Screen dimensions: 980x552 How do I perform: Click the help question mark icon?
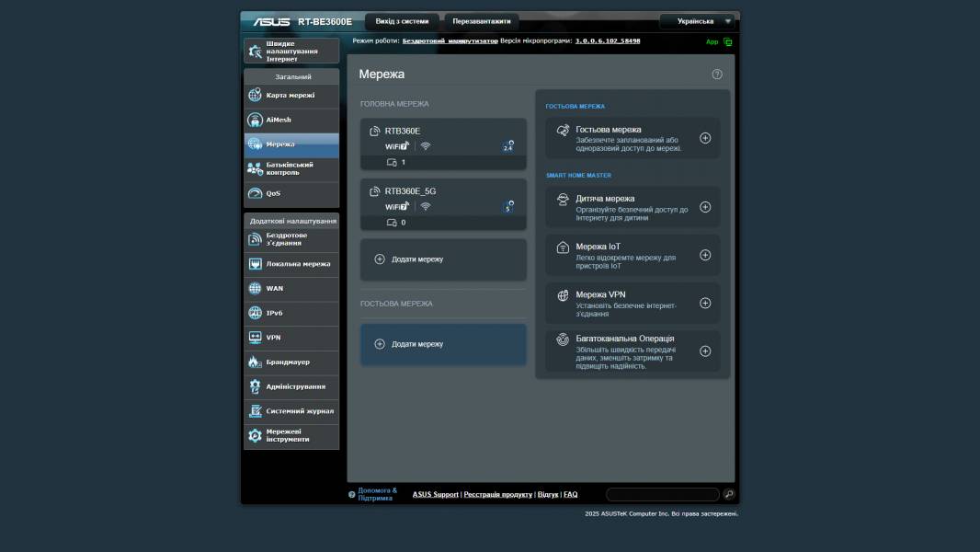click(717, 75)
